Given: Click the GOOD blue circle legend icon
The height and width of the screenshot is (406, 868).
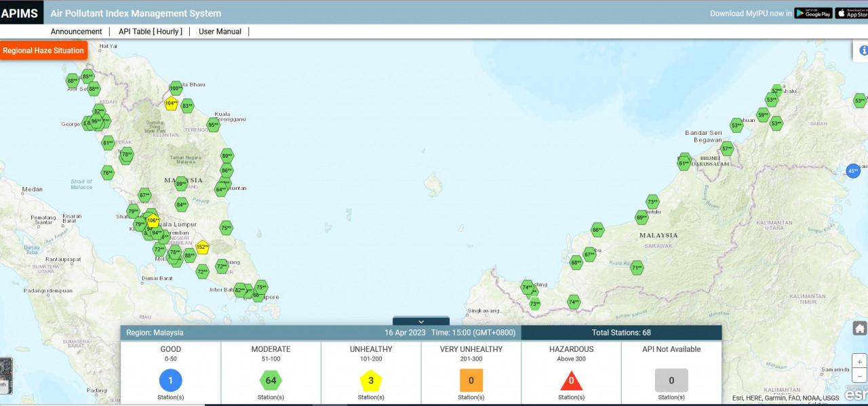Looking at the screenshot, I should click(x=171, y=380).
